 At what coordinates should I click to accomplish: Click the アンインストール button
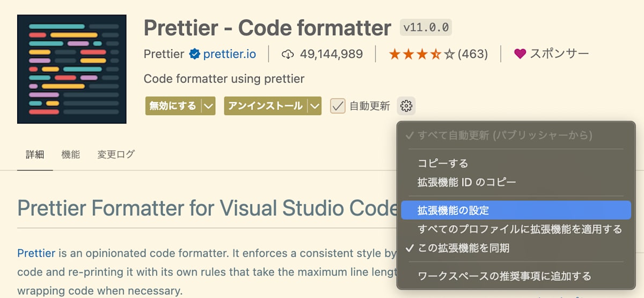266,106
